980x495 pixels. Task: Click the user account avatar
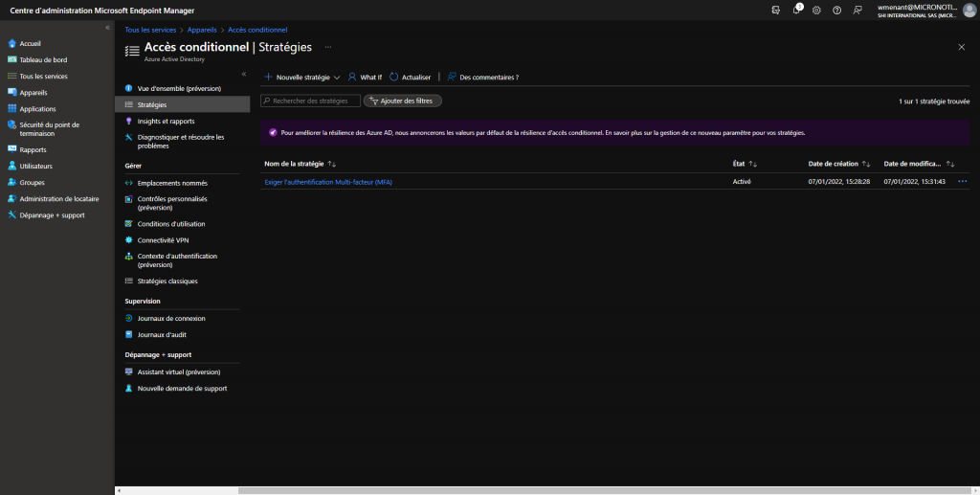969,10
